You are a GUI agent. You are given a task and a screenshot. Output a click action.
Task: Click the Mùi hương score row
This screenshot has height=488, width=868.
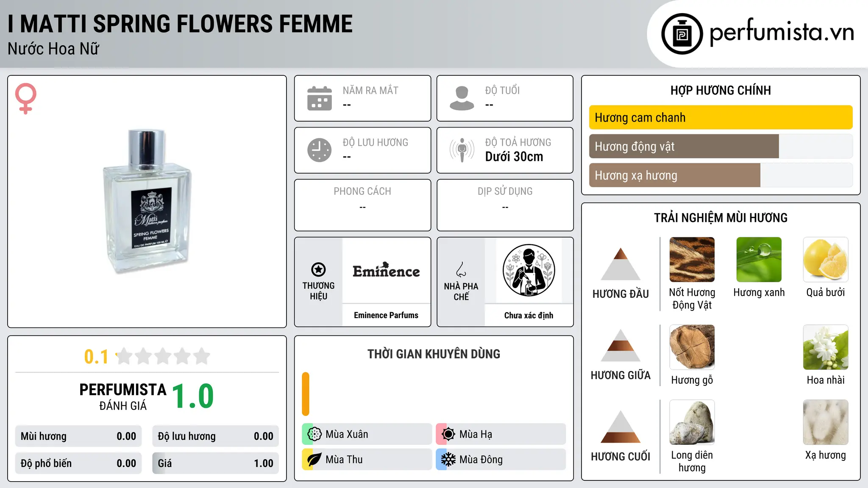pyautogui.click(x=78, y=436)
